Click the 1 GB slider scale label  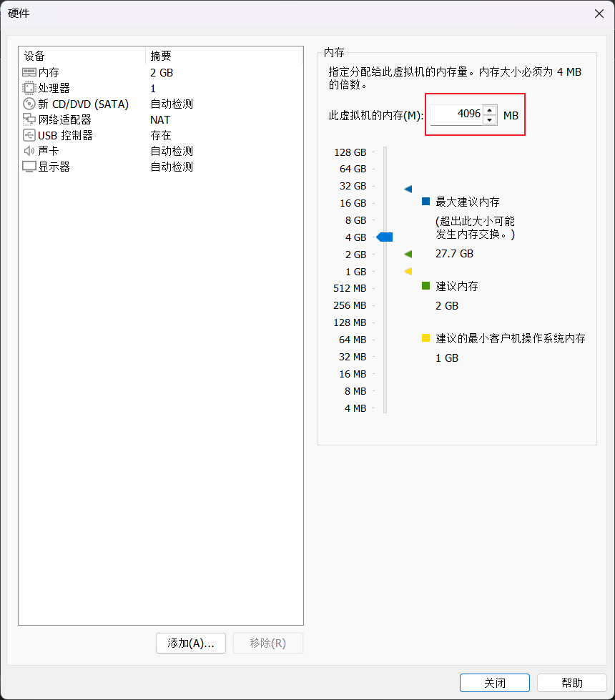[x=355, y=272]
